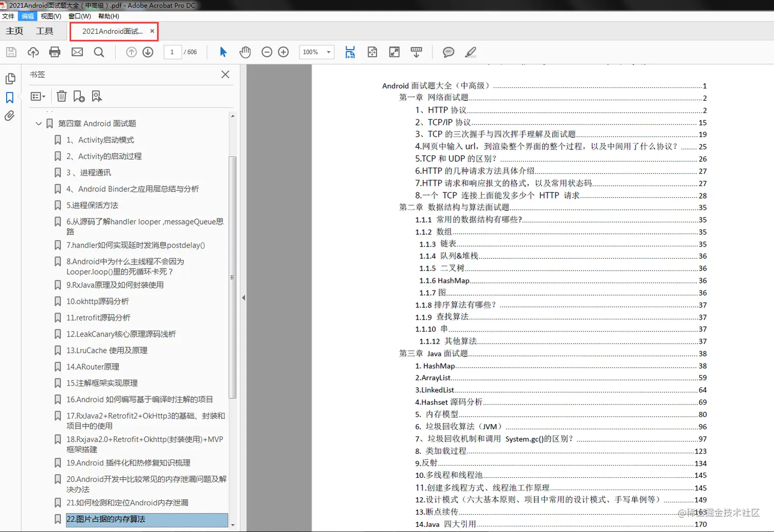The image size is (774, 532).
Task: Click the read mode download-arrow icon
Action: 416,52
